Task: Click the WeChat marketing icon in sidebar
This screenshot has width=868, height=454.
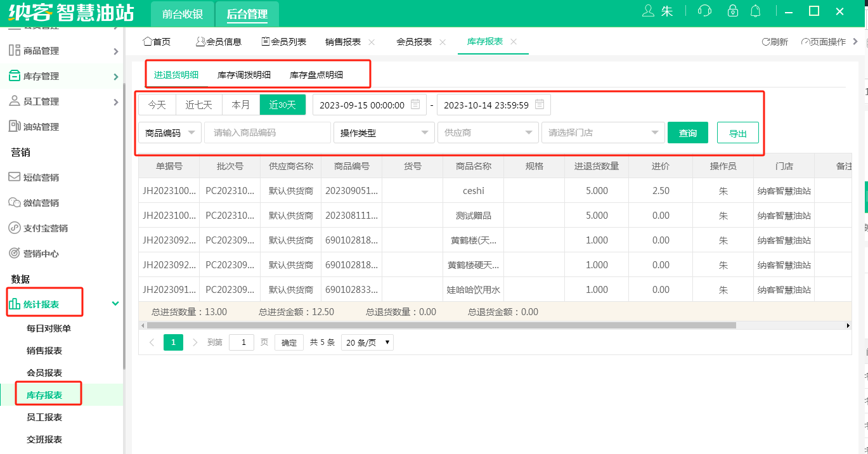Action: tap(15, 203)
